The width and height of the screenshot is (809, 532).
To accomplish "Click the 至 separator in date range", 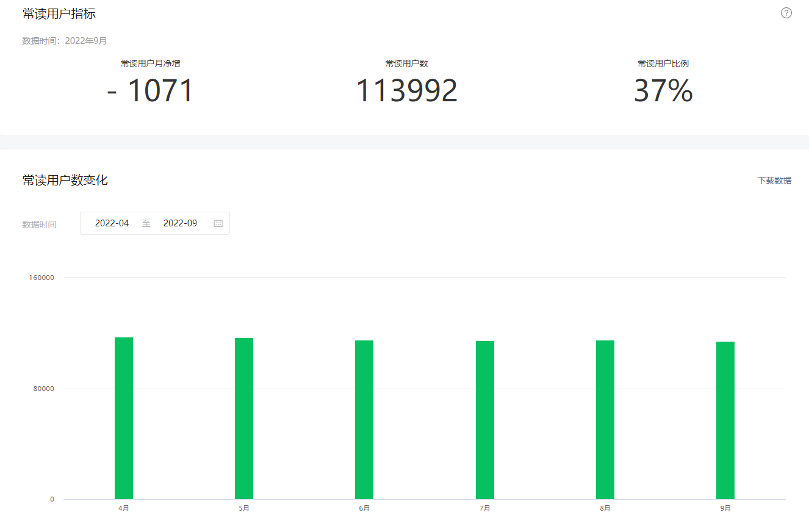I will pos(146,223).
